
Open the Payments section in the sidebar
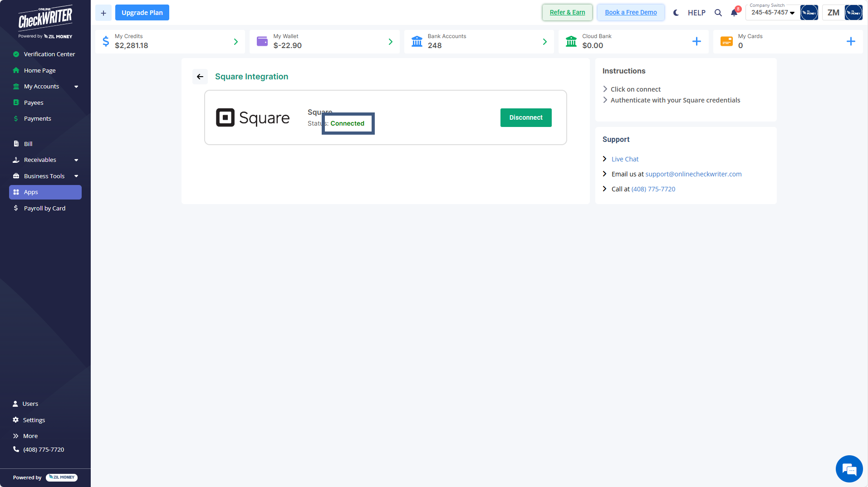37,118
